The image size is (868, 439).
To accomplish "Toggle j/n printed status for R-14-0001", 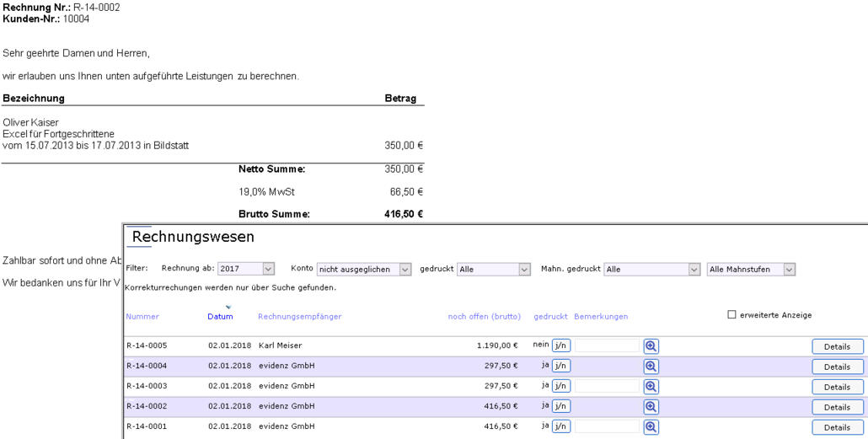I will pos(560,427).
